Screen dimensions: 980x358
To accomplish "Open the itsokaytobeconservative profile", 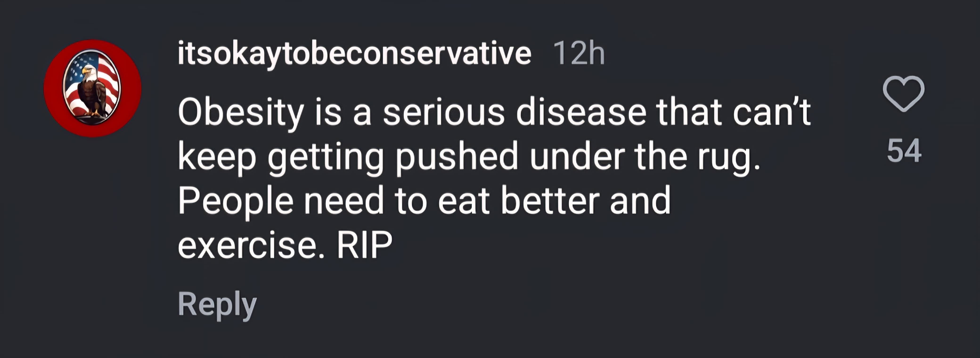I will point(354,54).
